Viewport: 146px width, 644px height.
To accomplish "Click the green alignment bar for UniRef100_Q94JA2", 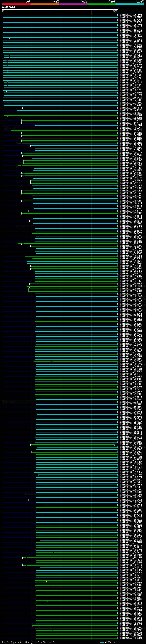I will pos(64,118).
